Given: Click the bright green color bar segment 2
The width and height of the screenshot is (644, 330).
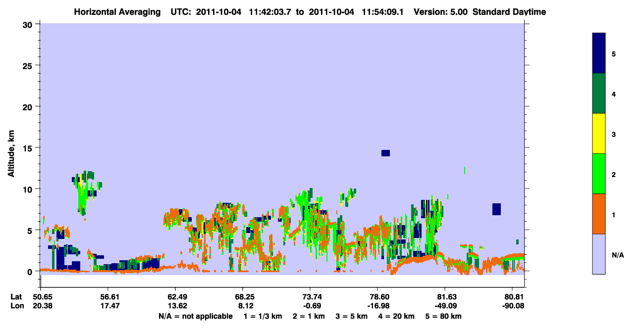Looking at the screenshot, I should (599, 174).
